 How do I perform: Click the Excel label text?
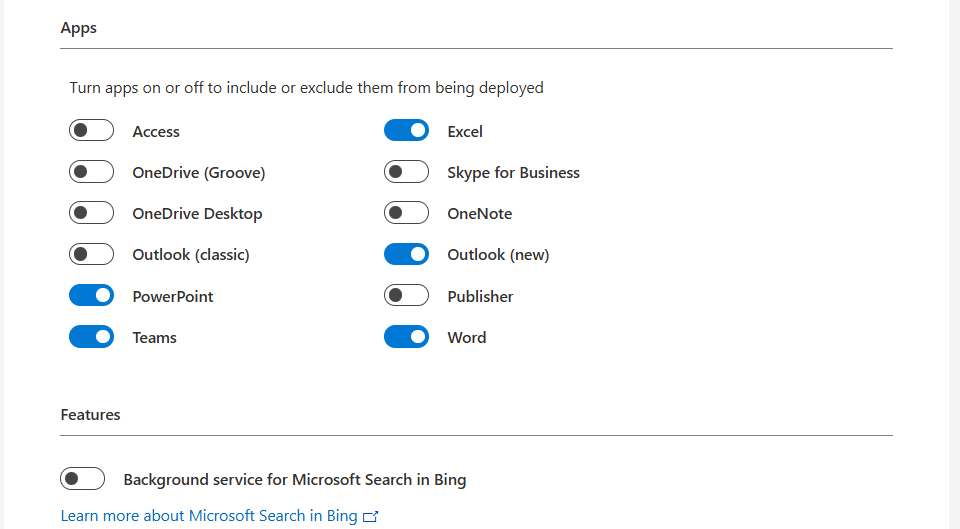pos(465,132)
